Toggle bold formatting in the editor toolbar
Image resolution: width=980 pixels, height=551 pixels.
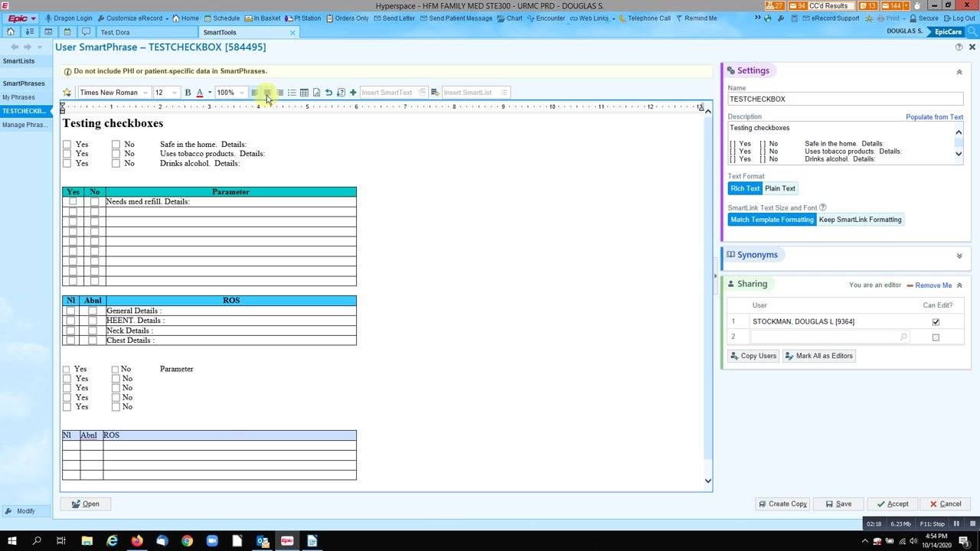pos(188,93)
